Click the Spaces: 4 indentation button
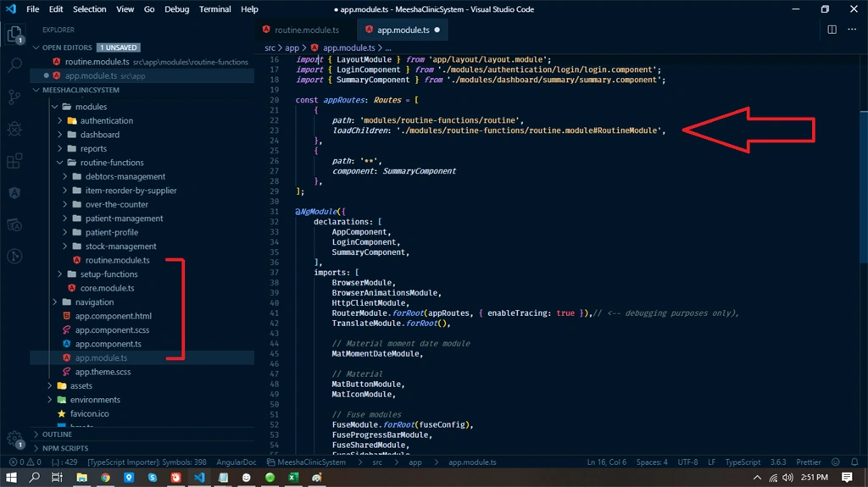Viewport: 868px width, 487px height. click(x=652, y=462)
